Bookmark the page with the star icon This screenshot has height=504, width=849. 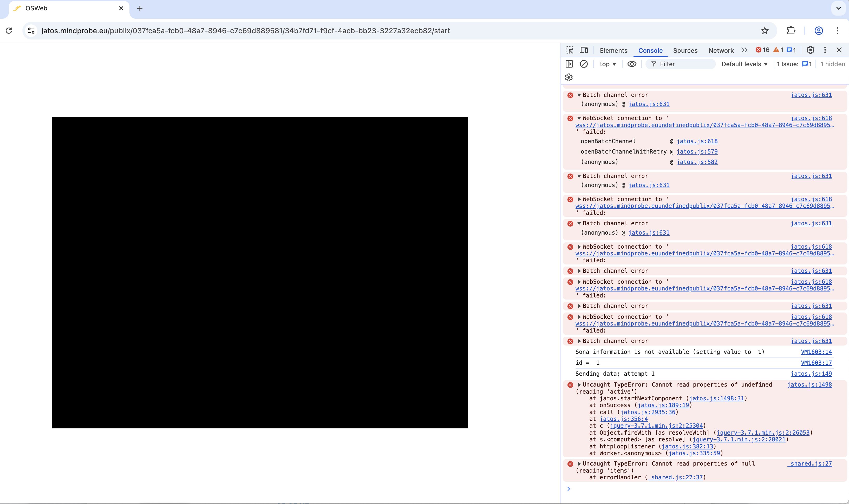(x=765, y=31)
